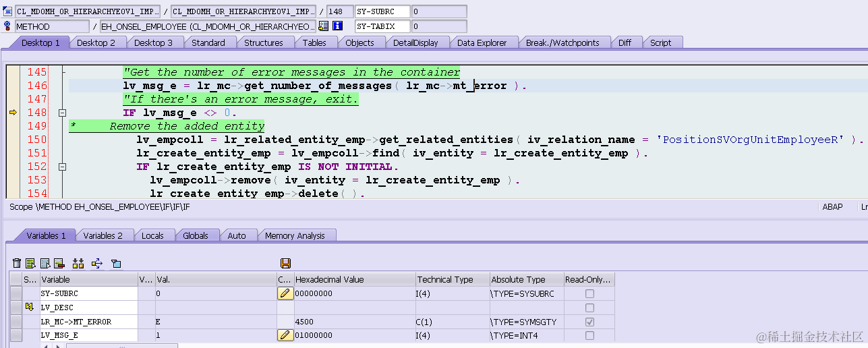Click the program source icon beside the class name field
This screenshot has width=868, height=348.
(x=8, y=11)
